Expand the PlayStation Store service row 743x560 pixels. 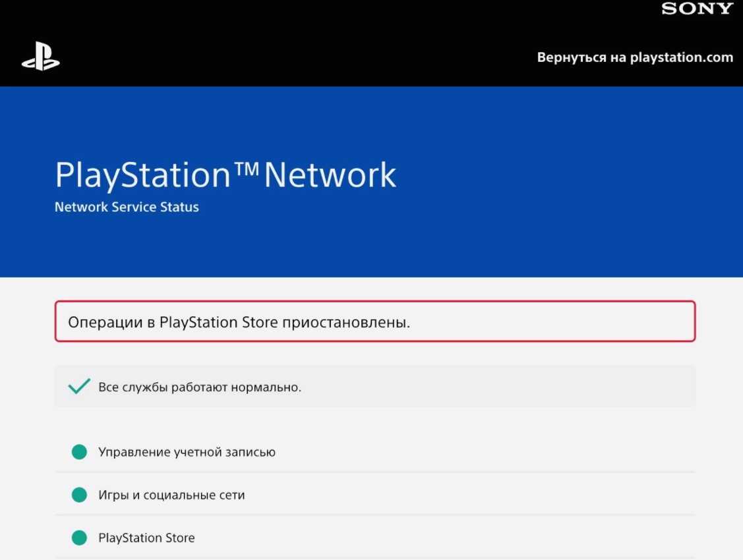146,538
